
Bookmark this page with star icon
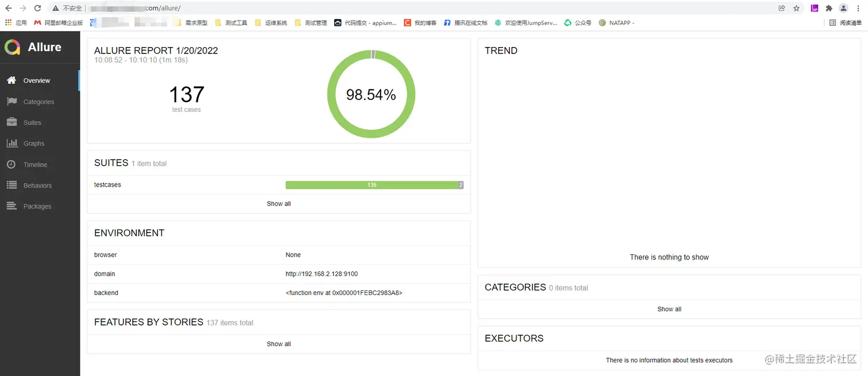[797, 8]
